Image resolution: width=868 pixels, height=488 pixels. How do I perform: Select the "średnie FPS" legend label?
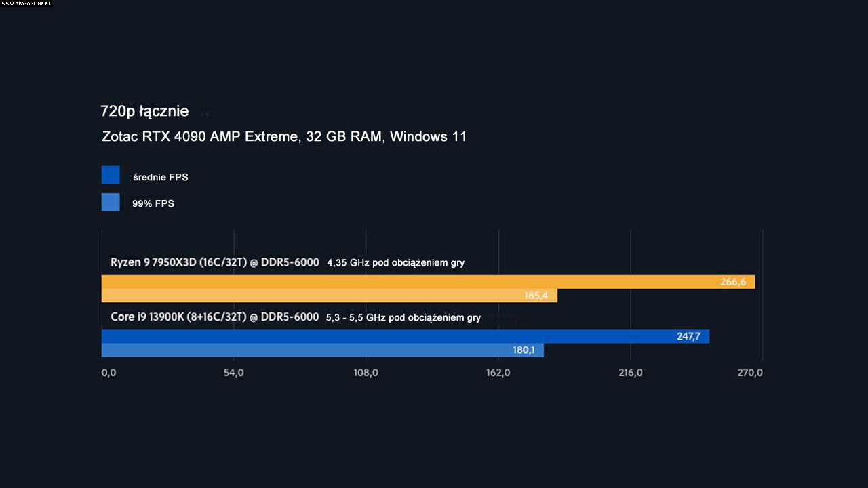pos(161,178)
